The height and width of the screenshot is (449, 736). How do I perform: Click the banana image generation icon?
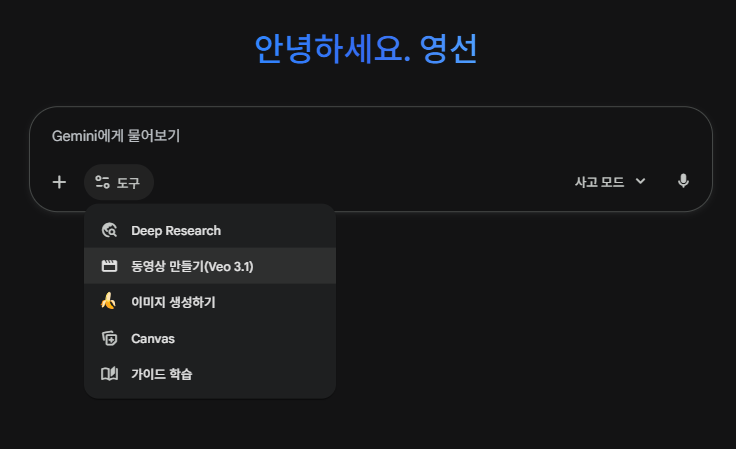(108, 301)
